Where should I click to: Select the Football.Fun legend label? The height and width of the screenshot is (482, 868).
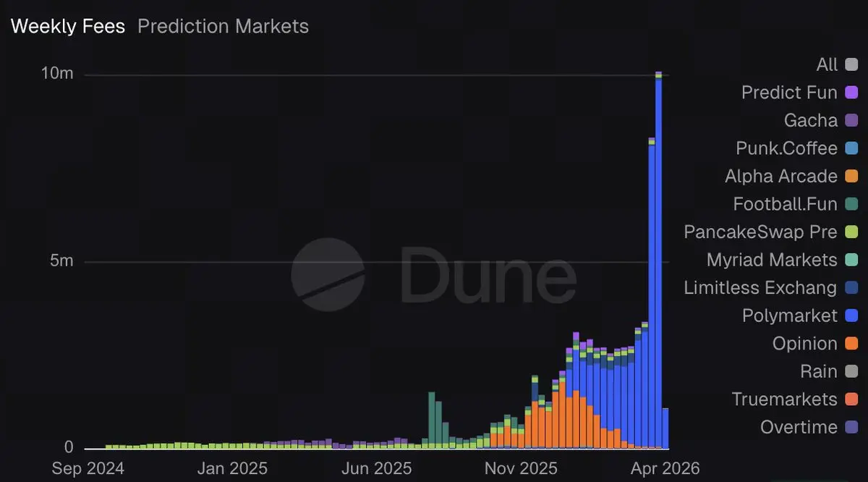click(x=786, y=204)
